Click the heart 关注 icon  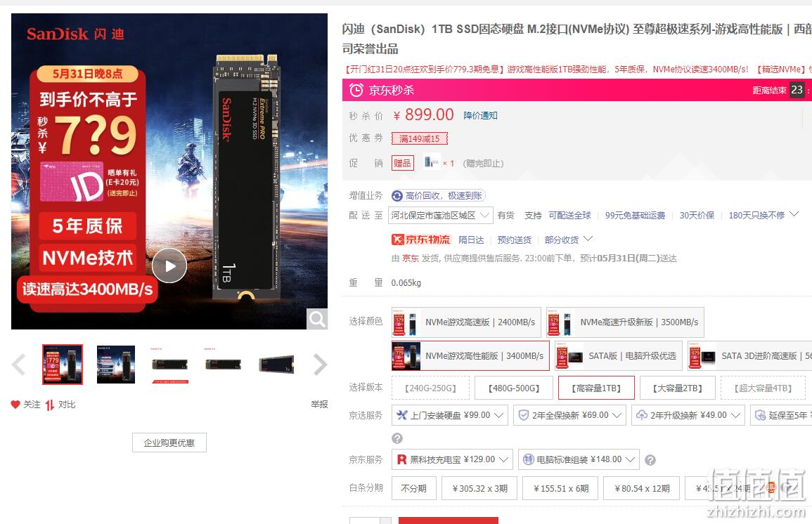15,405
